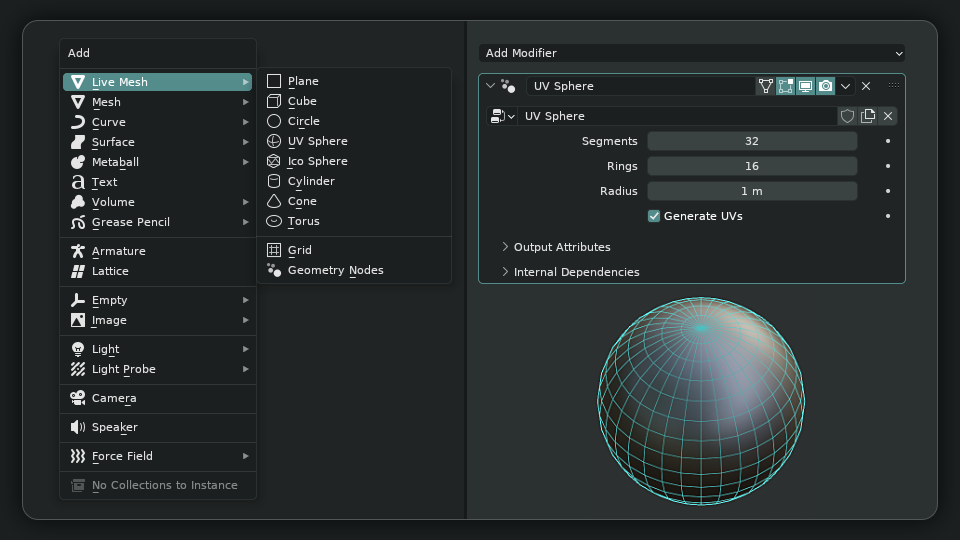Click the Grease Pencil icon
960x540 pixels.
(78, 222)
